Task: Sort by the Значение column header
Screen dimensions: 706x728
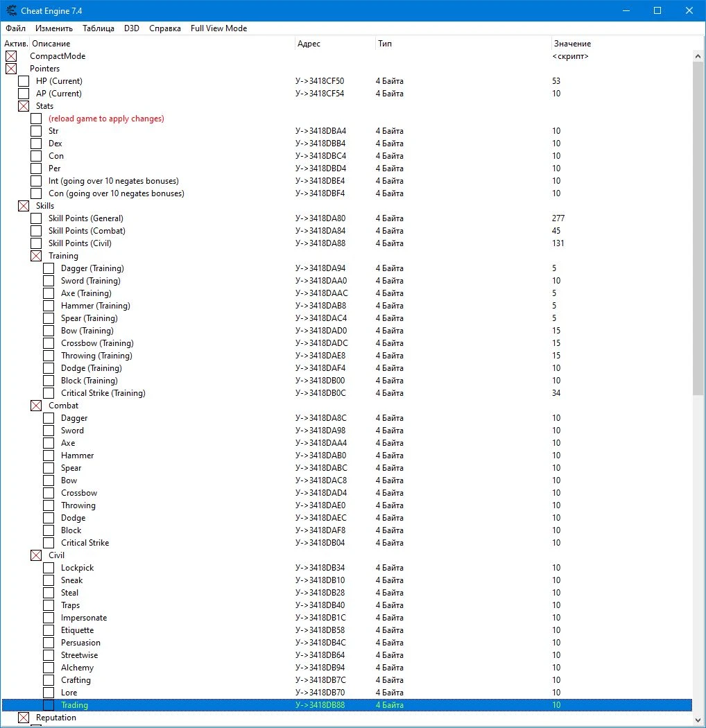Action: (572, 44)
